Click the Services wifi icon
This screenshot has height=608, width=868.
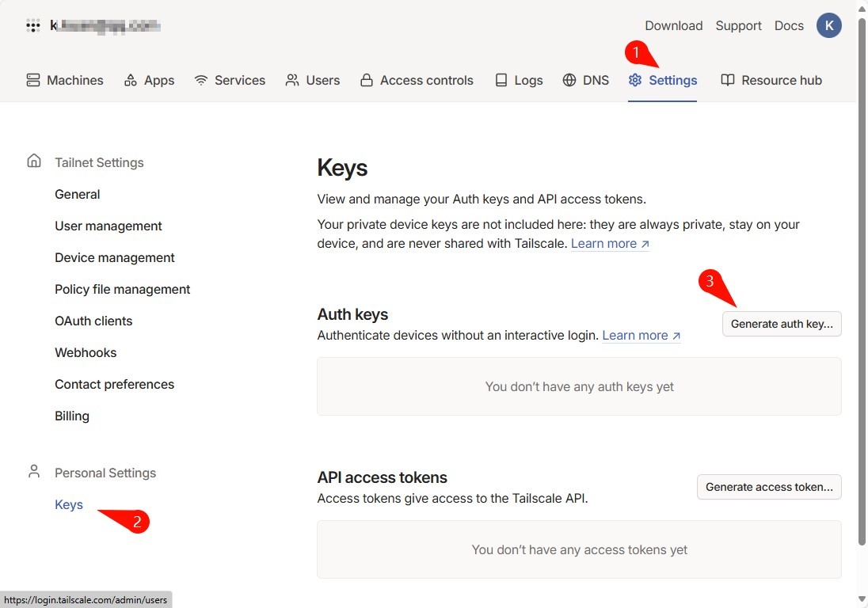point(201,80)
